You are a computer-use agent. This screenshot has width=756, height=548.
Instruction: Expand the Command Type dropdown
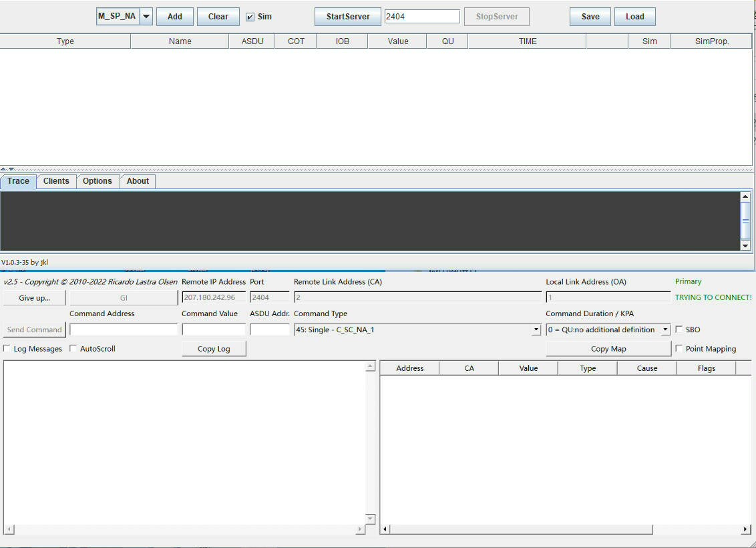tap(536, 330)
